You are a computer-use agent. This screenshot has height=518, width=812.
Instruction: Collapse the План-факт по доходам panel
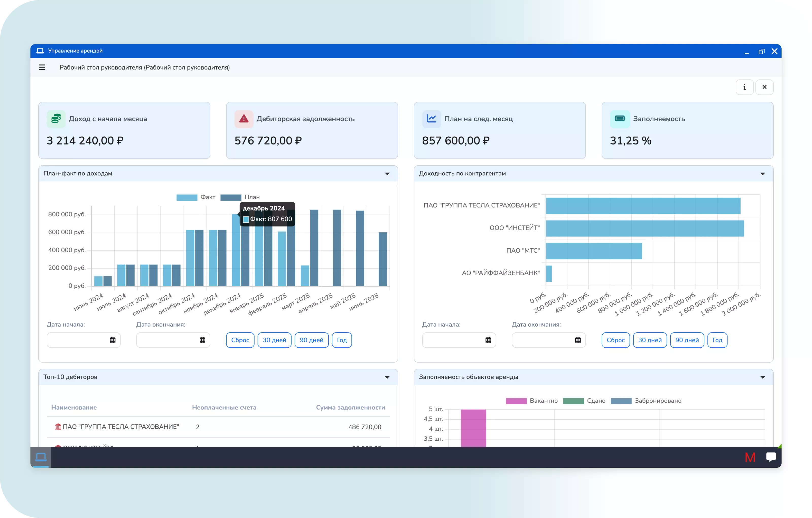[x=387, y=174]
